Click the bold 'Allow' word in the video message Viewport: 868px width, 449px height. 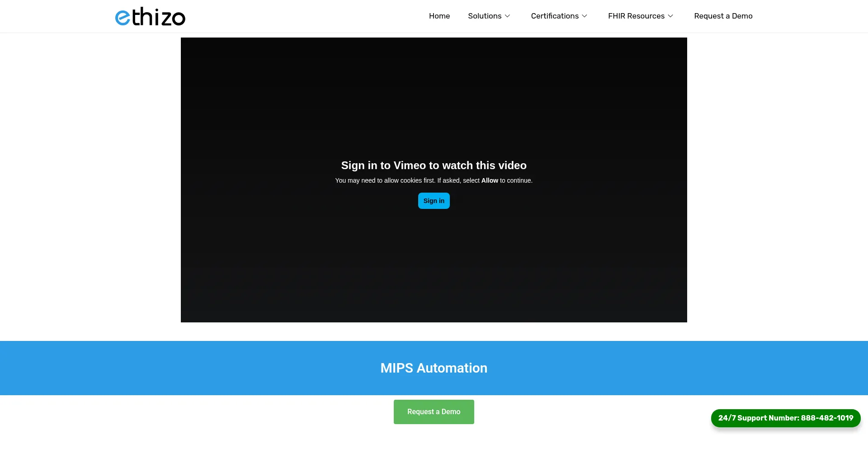490,180
